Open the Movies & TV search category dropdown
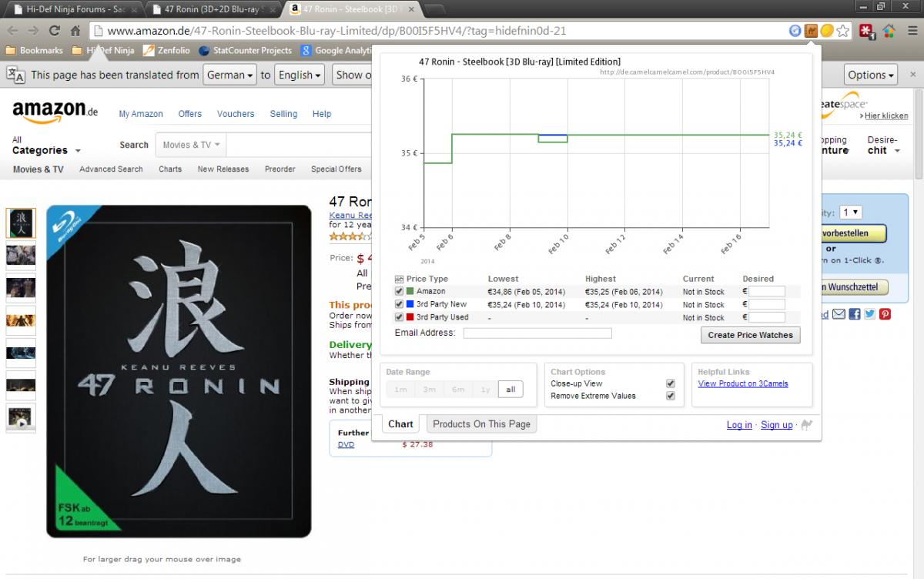 point(191,145)
